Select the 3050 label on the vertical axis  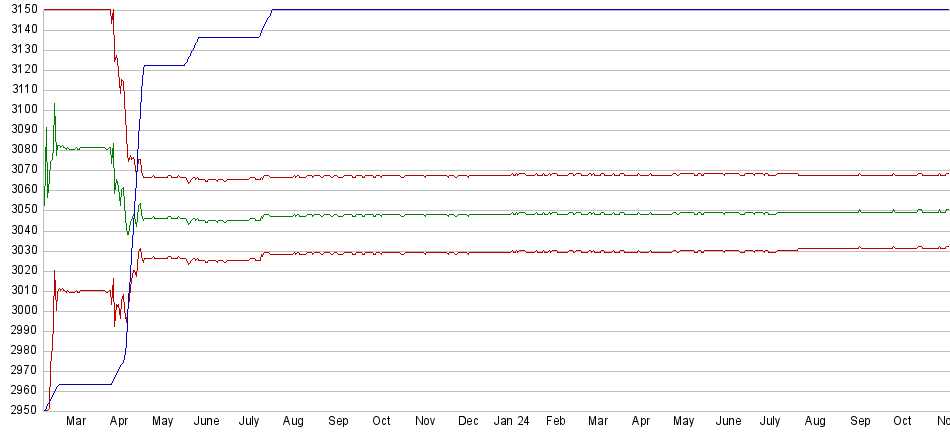tap(20, 210)
